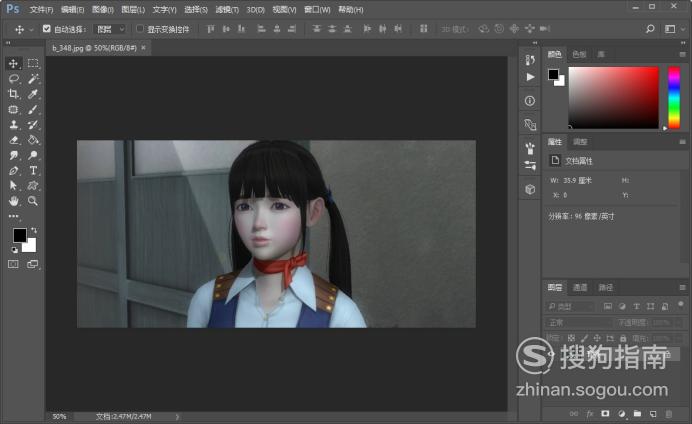Image resolution: width=692 pixels, height=424 pixels.
Task: Select the Magic Wand tool
Action: tap(33, 79)
